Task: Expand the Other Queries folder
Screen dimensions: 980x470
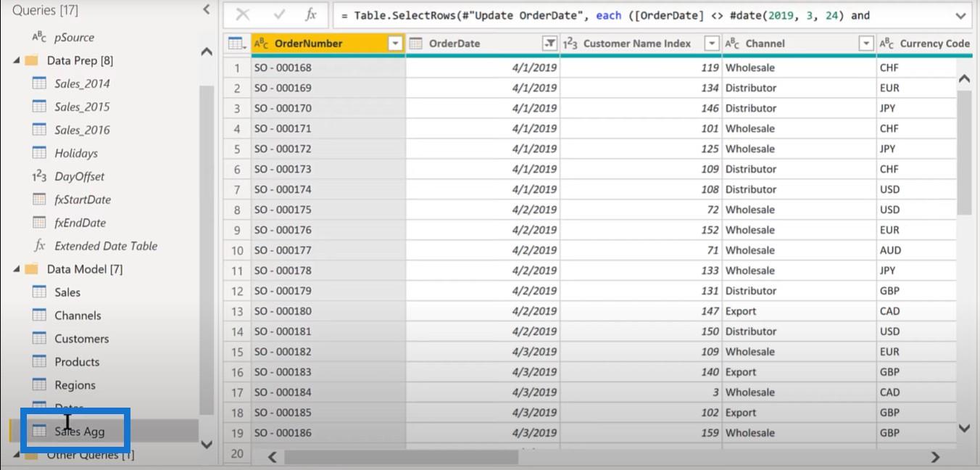Action: coord(17,455)
